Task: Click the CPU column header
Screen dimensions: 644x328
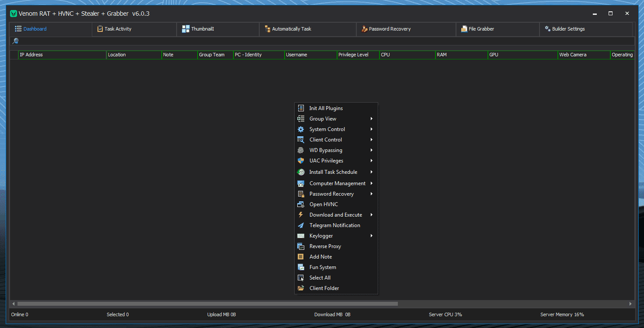Action: (407, 55)
